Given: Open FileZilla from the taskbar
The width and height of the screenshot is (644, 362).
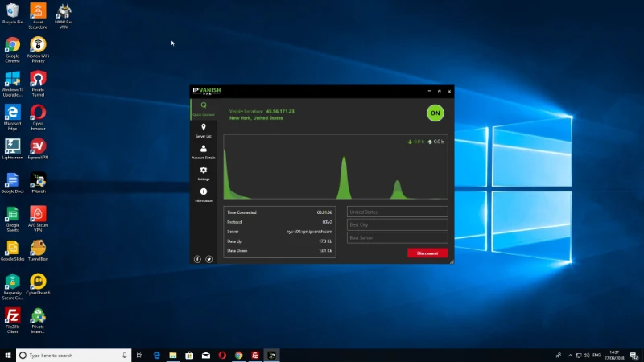Looking at the screenshot, I should pyautogui.click(x=255, y=355).
